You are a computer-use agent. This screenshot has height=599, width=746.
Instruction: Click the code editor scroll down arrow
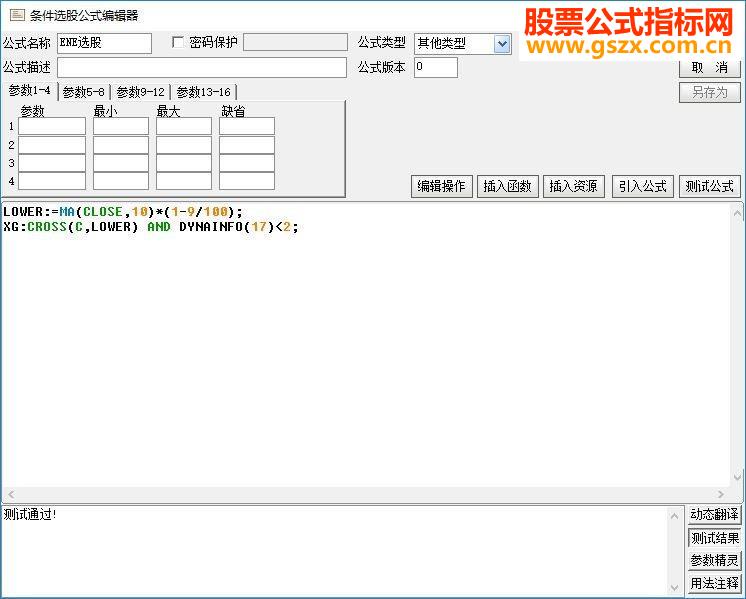[737, 476]
